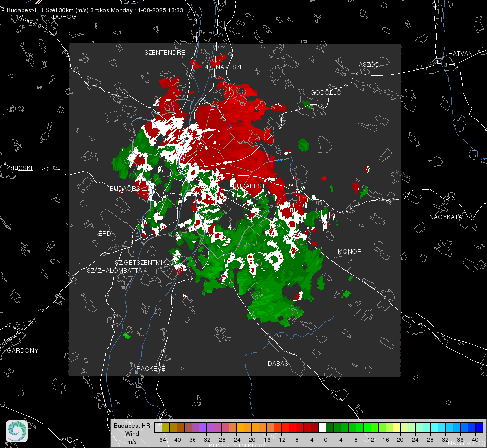Click the 20 value on legend scale
The height and width of the screenshot is (448, 487).
(400, 440)
